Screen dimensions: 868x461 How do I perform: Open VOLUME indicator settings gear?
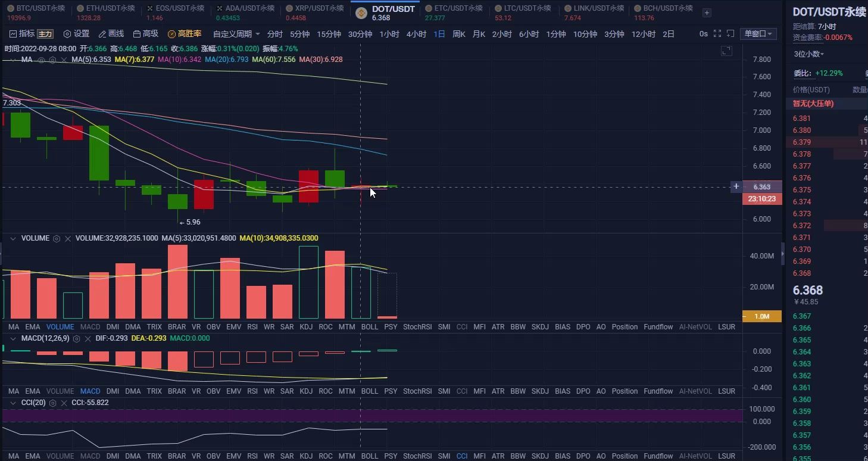pos(57,238)
